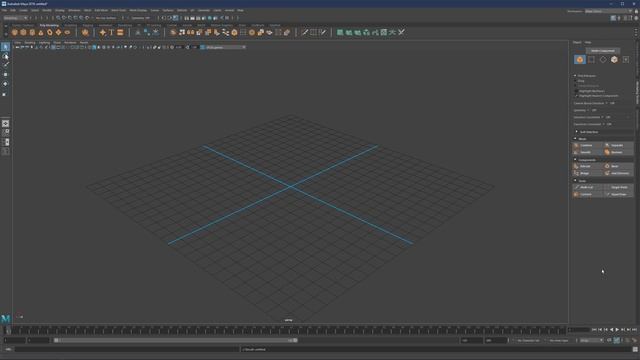The width and height of the screenshot is (640, 360).
Task: Open the Script Editor from bottom-right corner
Action: coord(635,349)
